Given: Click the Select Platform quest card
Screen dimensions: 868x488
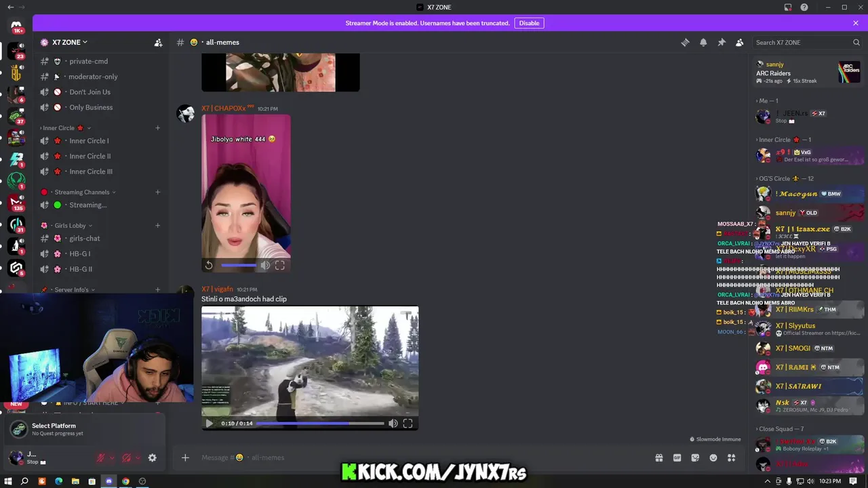Looking at the screenshot, I should 84,429.
